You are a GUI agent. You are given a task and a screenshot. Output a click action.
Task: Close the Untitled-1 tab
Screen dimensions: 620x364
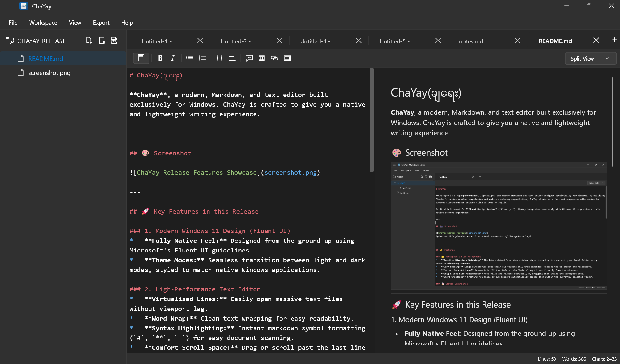pos(200,41)
